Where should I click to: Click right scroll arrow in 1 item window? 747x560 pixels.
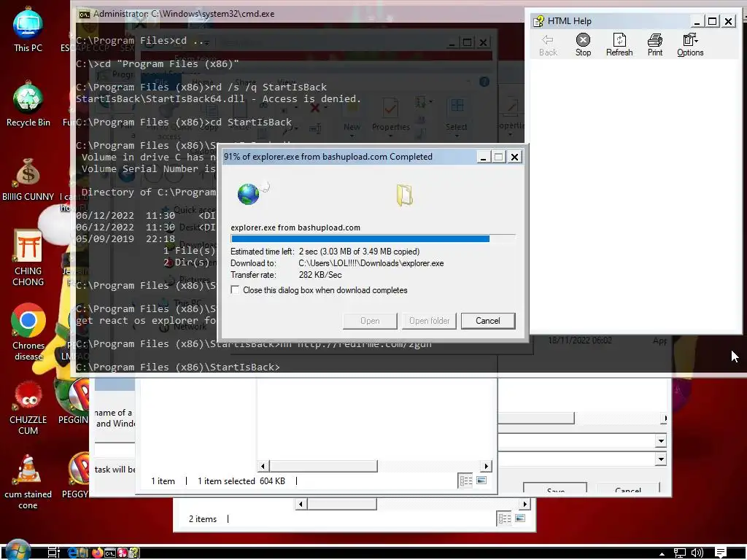[x=486, y=466]
